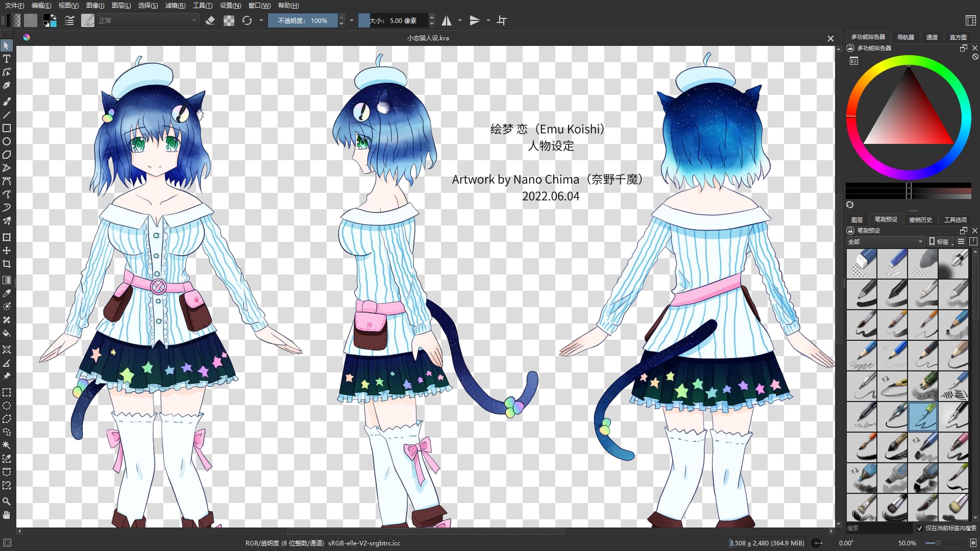Viewport: 980px width, 551px height.
Task: Expand the brush tag filter dropdown
Action: click(x=885, y=242)
